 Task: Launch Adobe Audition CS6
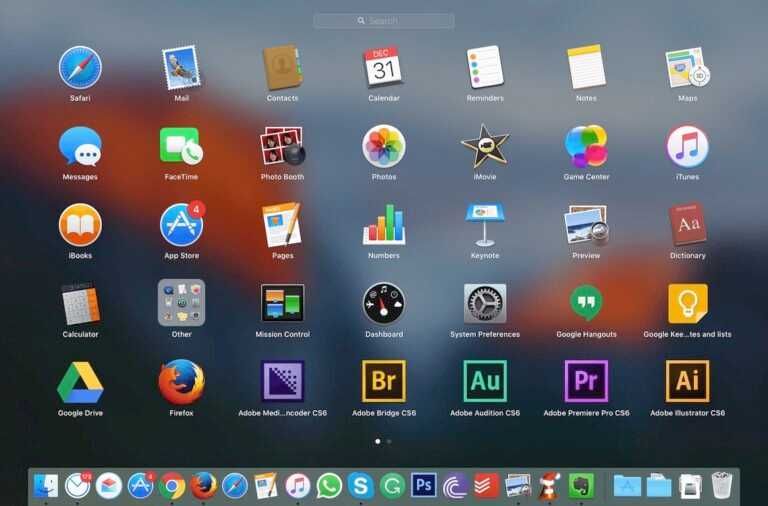point(485,382)
